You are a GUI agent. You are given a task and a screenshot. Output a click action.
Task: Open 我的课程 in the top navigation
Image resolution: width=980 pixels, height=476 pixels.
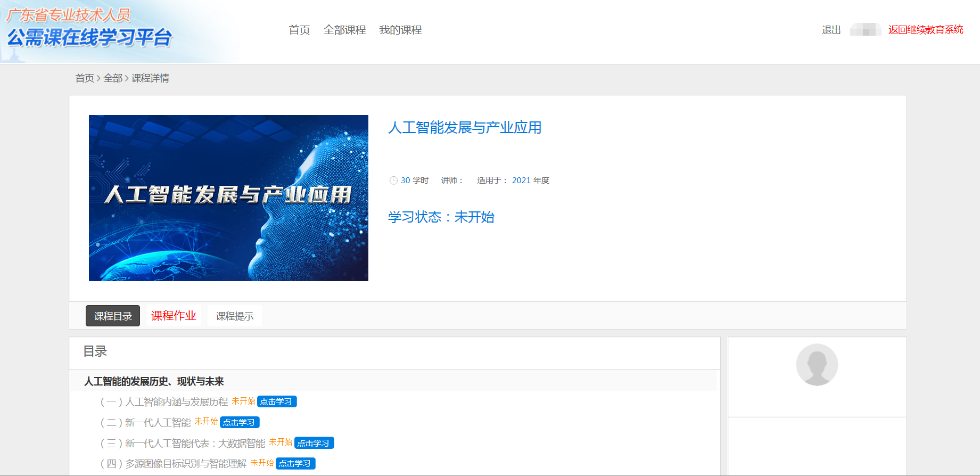[400, 30]
